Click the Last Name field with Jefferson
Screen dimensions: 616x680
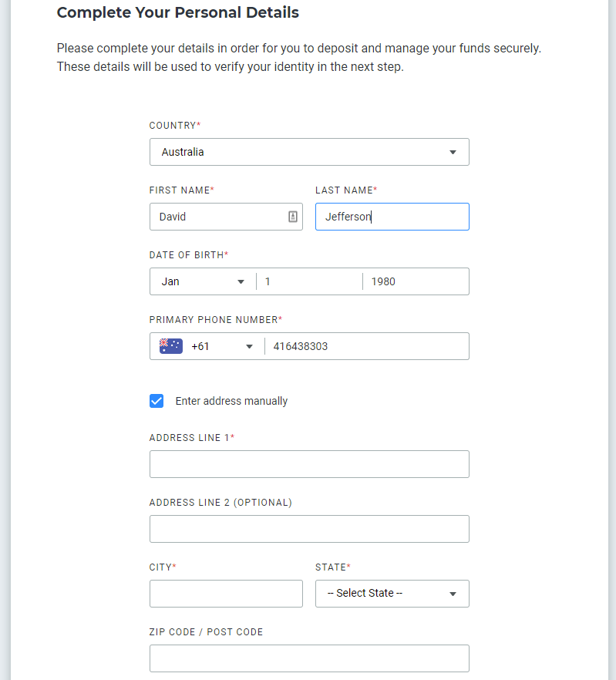(x=392, y=217)
